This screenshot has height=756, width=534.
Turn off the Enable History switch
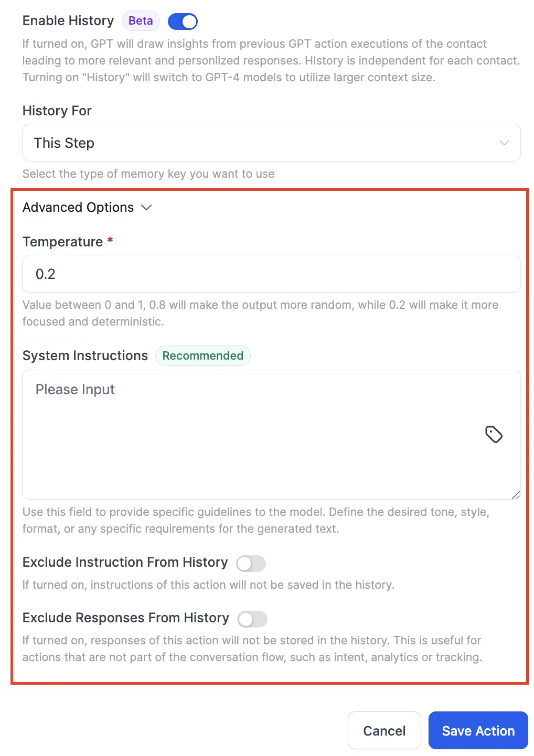(x=183, y=21)
